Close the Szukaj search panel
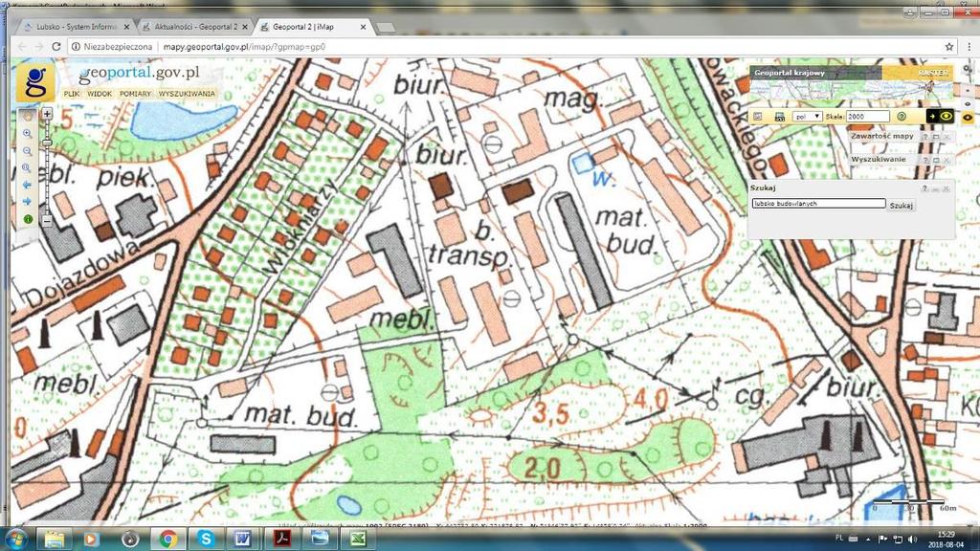The height and width of the screenshot is (551, 980). pyautogui.click(x=946, y=188)
